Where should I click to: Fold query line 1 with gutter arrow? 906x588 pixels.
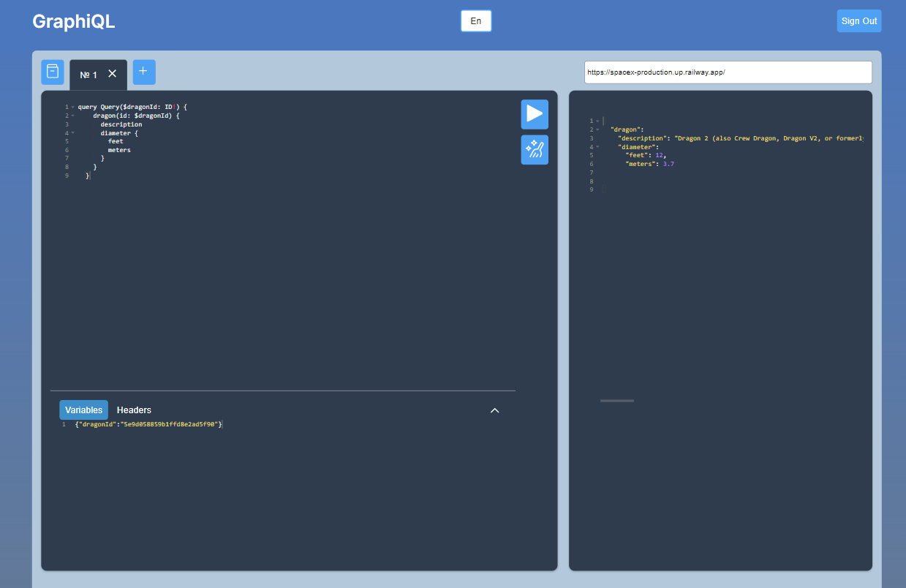click(72, 108)
